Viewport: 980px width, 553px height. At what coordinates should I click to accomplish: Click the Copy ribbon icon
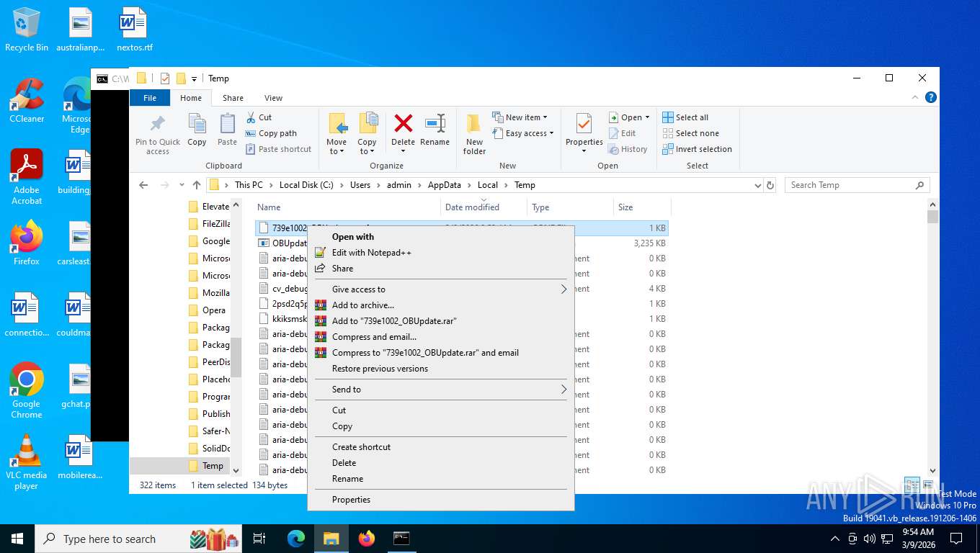[x=197, y=130]
